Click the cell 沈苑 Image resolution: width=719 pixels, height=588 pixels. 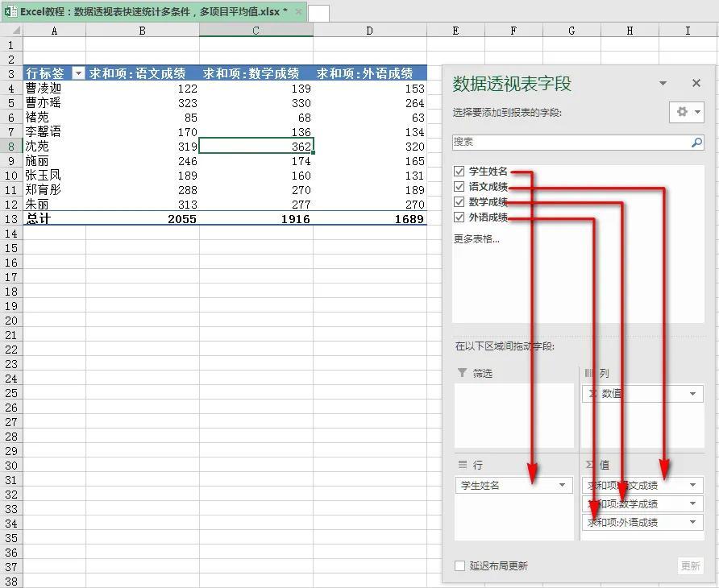coord(54,147)
